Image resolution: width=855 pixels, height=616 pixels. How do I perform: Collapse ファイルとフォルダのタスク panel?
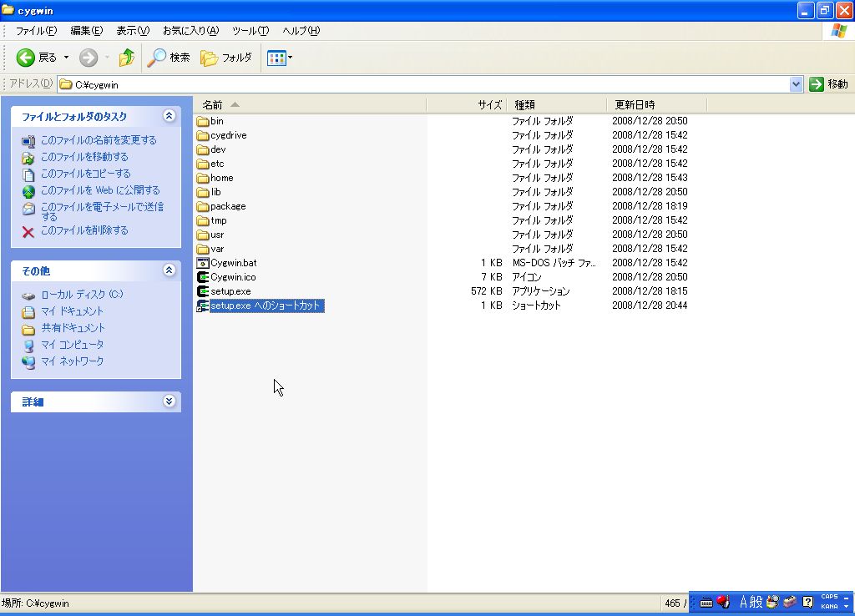[x=169, y=115]
